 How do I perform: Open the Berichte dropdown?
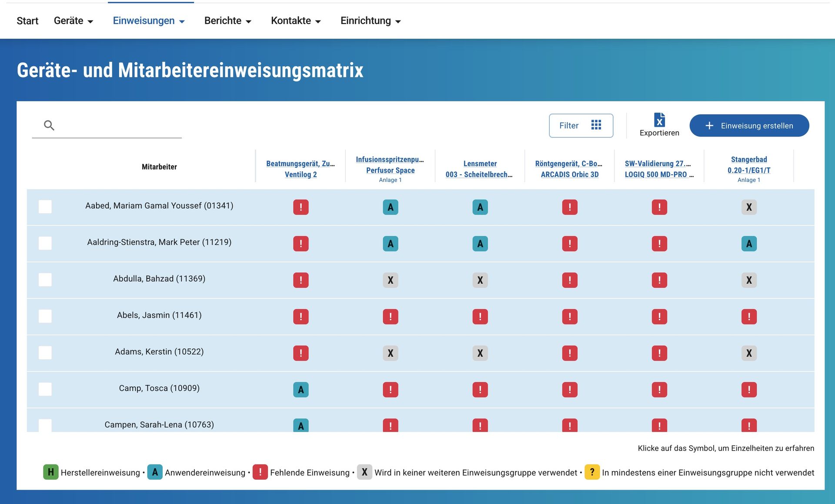click(228, 21)
